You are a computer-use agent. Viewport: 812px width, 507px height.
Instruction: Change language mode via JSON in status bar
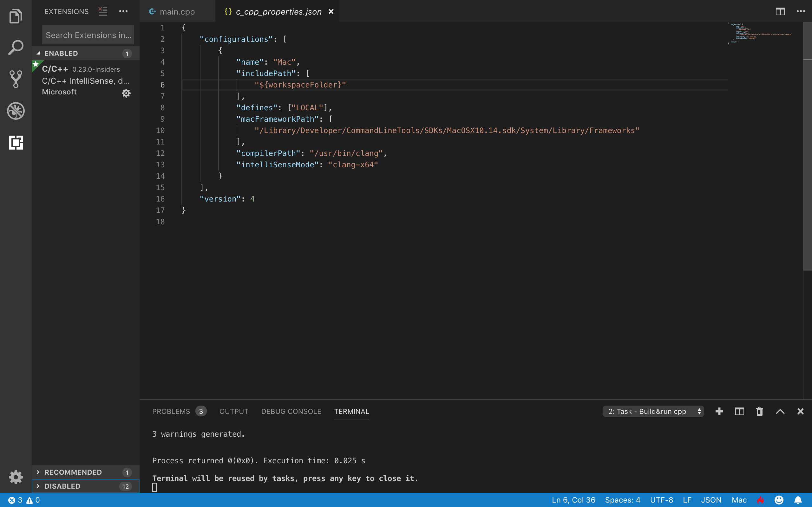point(711,500)
